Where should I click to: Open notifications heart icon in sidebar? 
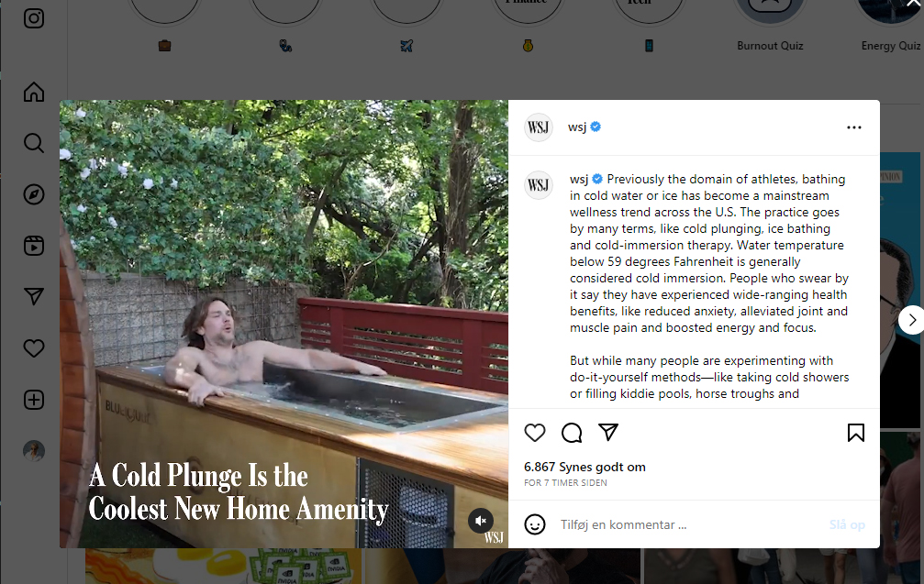(x=34, y=348)
